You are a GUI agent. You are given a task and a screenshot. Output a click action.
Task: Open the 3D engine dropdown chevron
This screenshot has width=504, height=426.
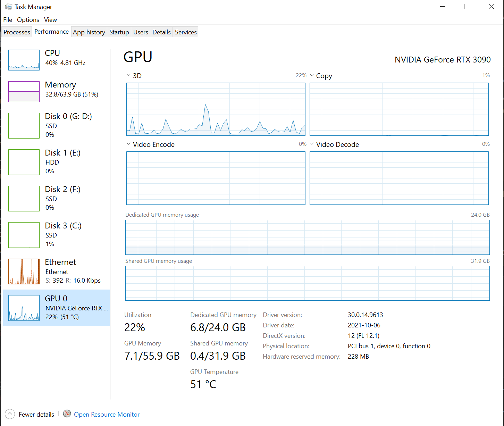coord(128,75)
